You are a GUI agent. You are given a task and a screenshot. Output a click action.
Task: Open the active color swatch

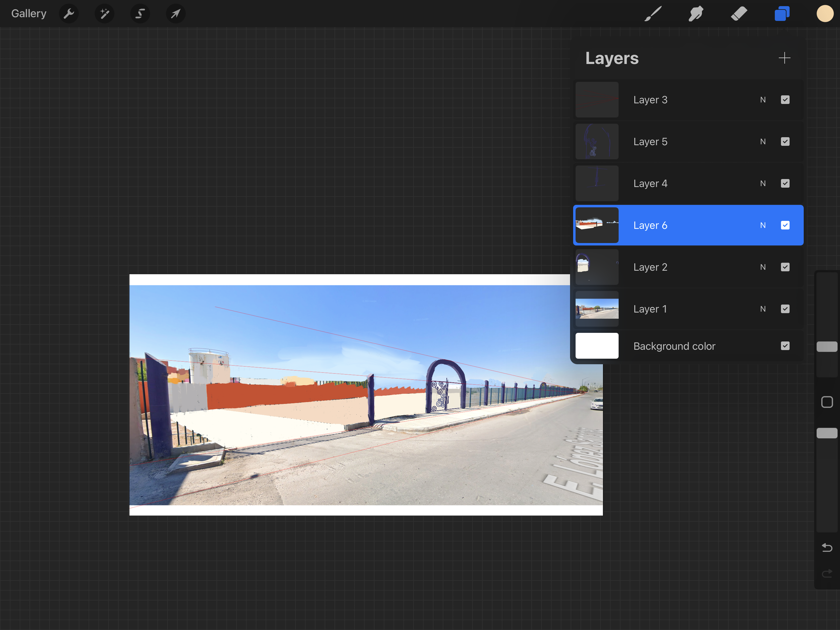click(x=825, y=14)
